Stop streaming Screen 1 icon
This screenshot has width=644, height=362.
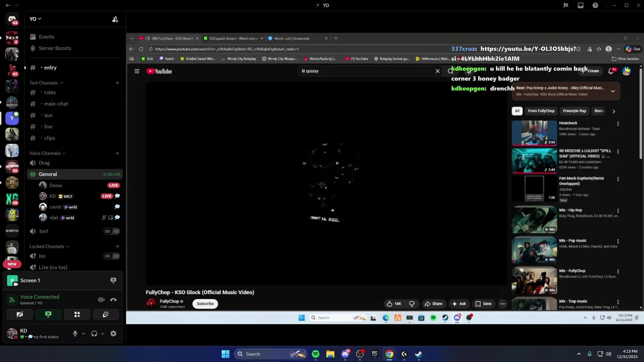113,281
